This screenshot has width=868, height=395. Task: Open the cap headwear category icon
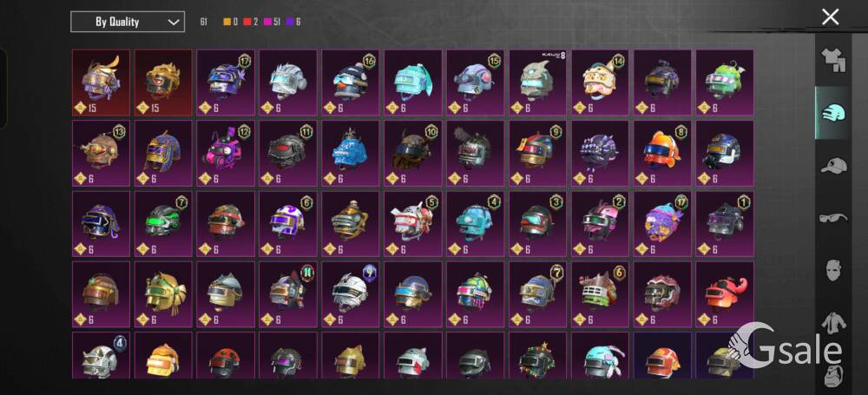(833, 165)
